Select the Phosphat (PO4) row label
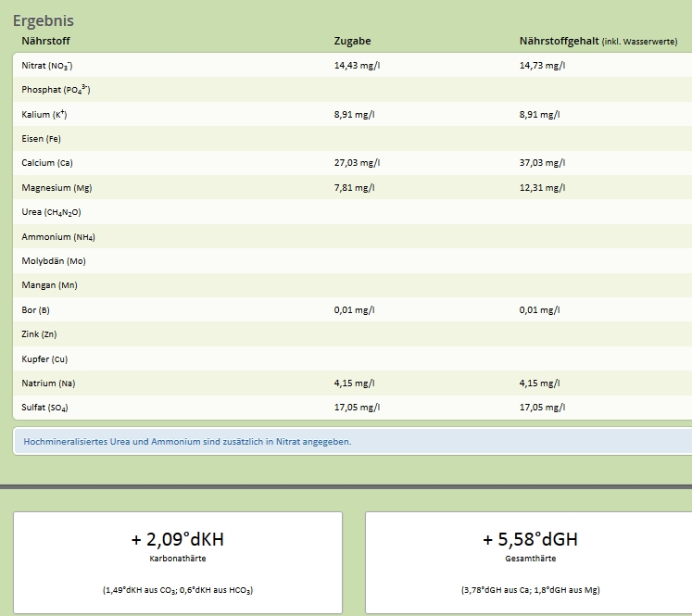The width and height of the screenshot is (692, 616). click(57, 90)
